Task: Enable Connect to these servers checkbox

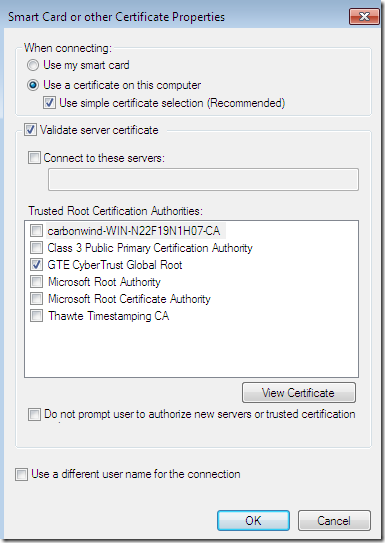Action: pyautogui.click(x=34, y=158)
